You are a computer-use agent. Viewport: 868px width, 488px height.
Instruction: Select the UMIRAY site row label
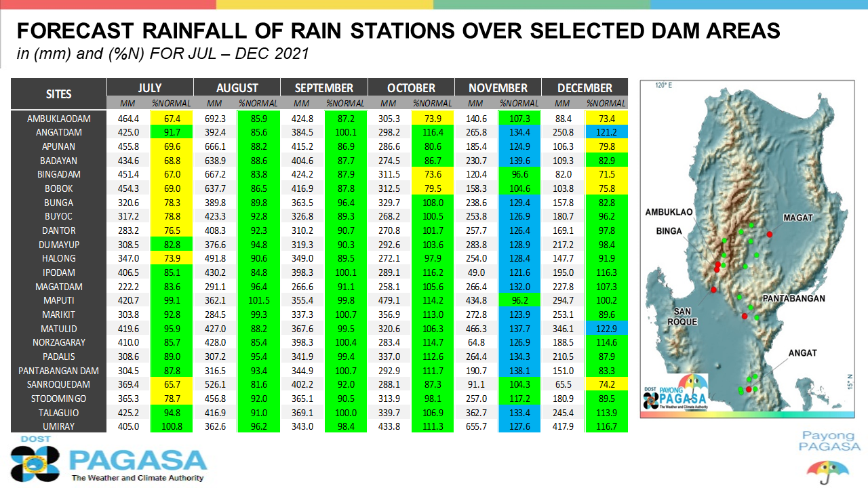[x=59, y=426]
